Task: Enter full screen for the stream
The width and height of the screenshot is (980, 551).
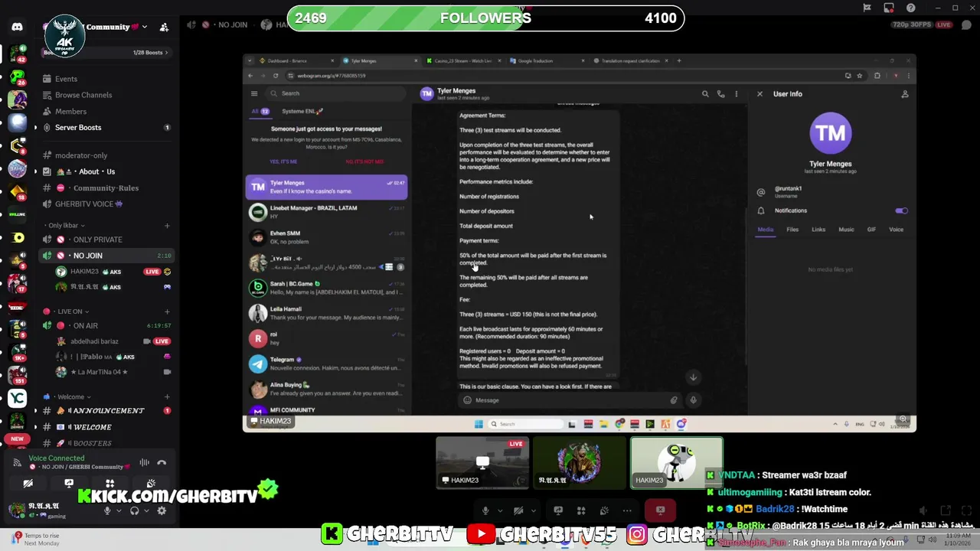Action: tap(966, 510)
